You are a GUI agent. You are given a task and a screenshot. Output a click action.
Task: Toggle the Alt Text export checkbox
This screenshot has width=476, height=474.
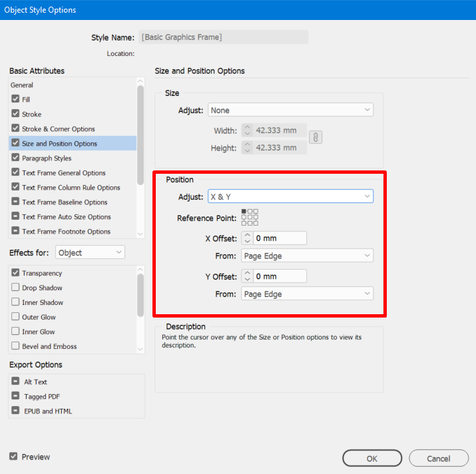pos(15,381)
